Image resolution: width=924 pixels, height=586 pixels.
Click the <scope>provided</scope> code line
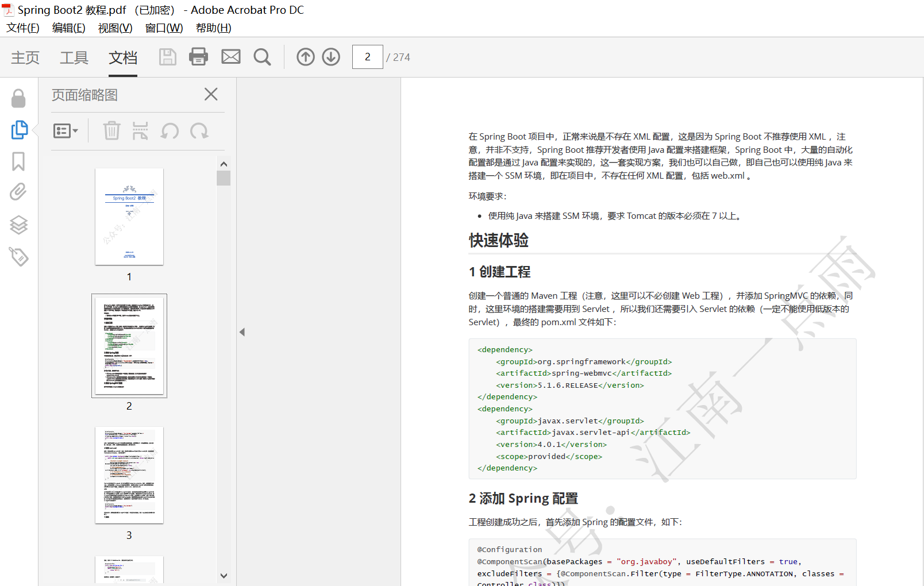coord(549,457)
